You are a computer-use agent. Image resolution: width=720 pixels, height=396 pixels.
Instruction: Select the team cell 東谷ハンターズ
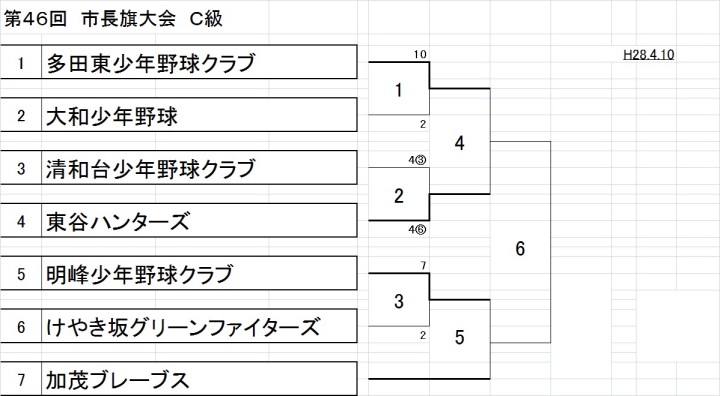tap(199, 221)
